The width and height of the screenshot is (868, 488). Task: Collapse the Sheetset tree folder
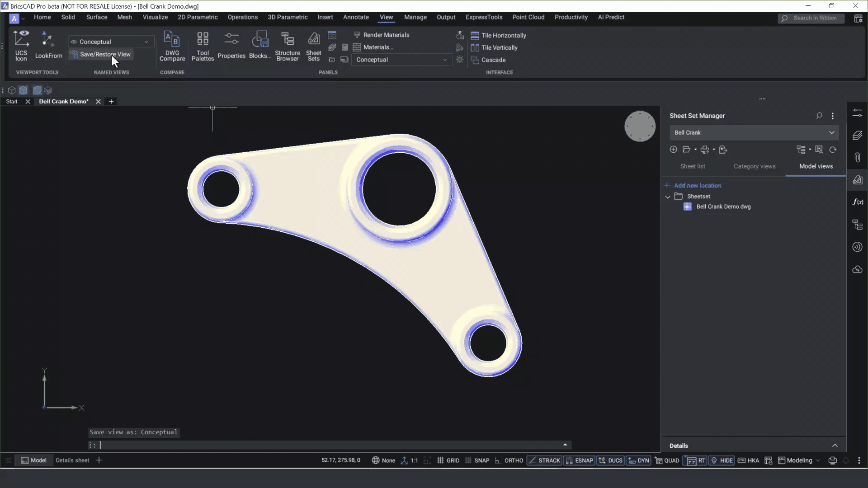[x=668, y=197]
